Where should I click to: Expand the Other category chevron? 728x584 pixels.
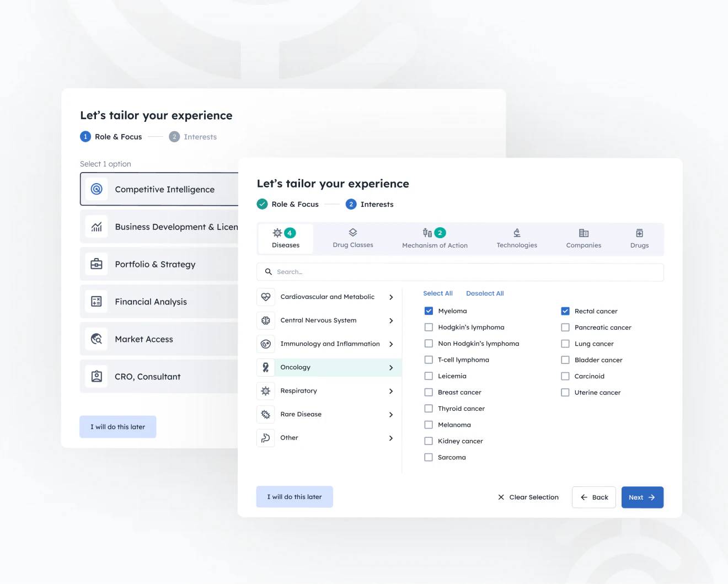coord(391,438)
